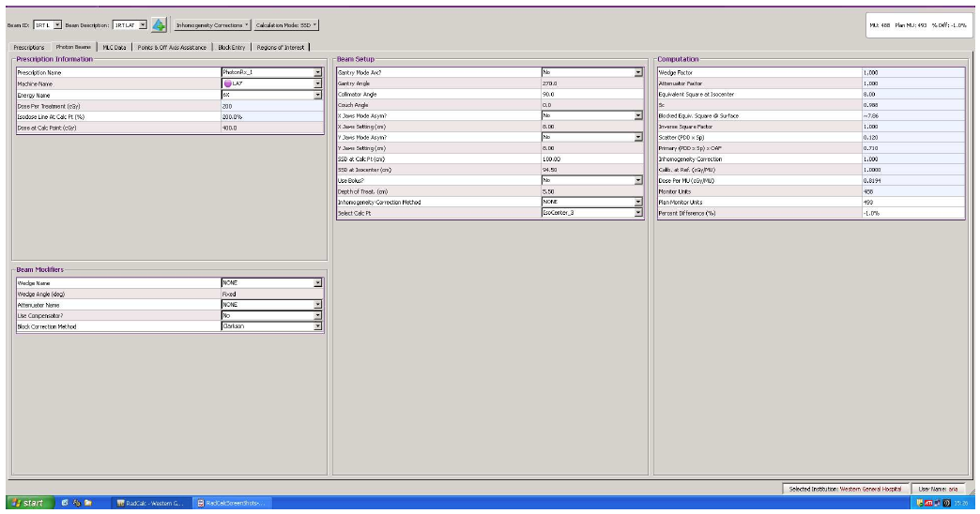This screenshot has width=980, height=514.
Task: Click the Y Jaws Setting (cm) value
Action: coord(592,148)
